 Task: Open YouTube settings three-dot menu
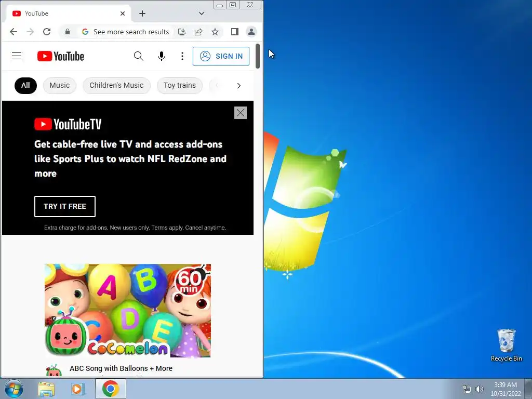click(182, 56)
